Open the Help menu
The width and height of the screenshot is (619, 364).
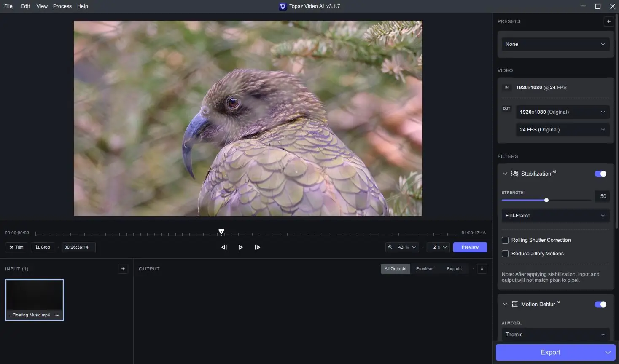[x=83, y=6]
